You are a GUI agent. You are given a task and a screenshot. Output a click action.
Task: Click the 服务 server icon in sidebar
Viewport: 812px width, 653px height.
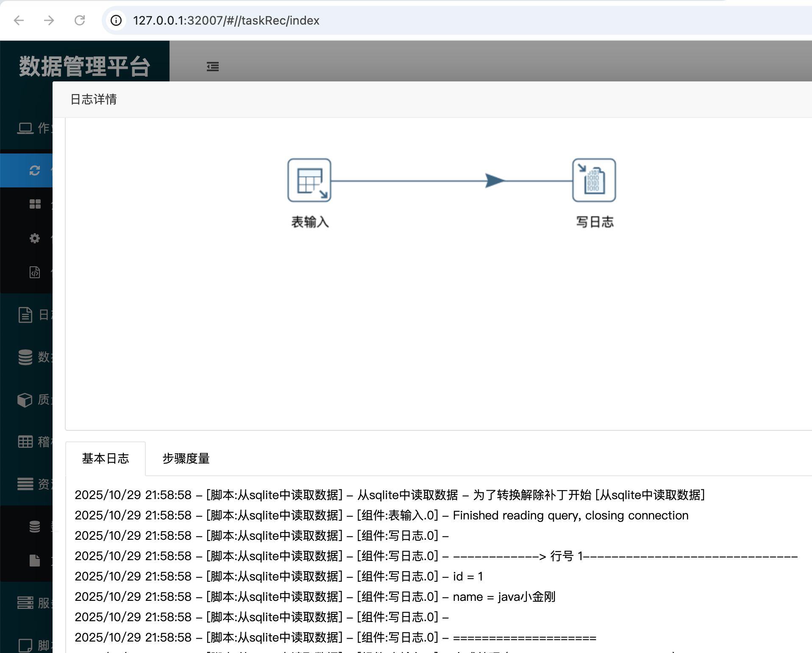point(25,603)
